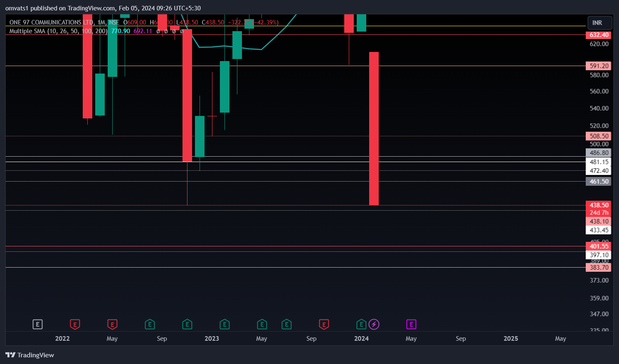This screenshot has height=364, width=619.
Task: Click the red E marker right of Sep 2023
Action: coord(324,324)
